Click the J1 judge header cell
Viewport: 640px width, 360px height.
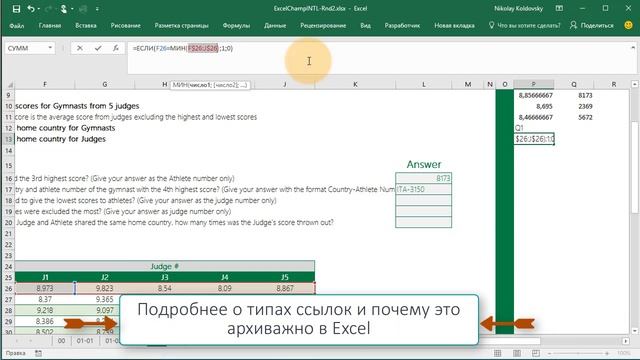[45, 278]
